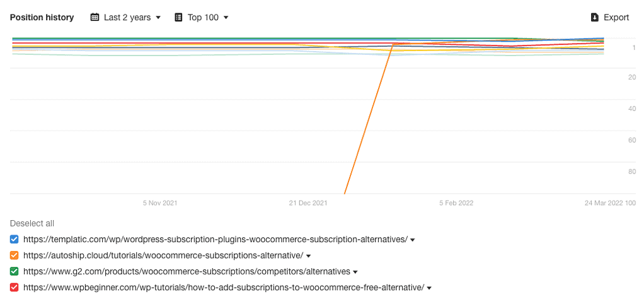Uncheck the g2.com URL checkbox
This screenshot has height=299, width=644.
(x=14, y=271)
